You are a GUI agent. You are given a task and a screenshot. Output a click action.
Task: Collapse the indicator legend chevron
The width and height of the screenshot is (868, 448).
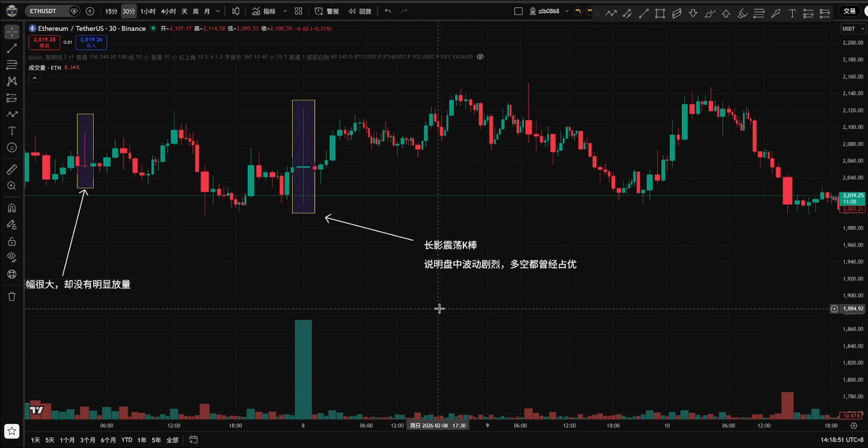click(34, 78)
